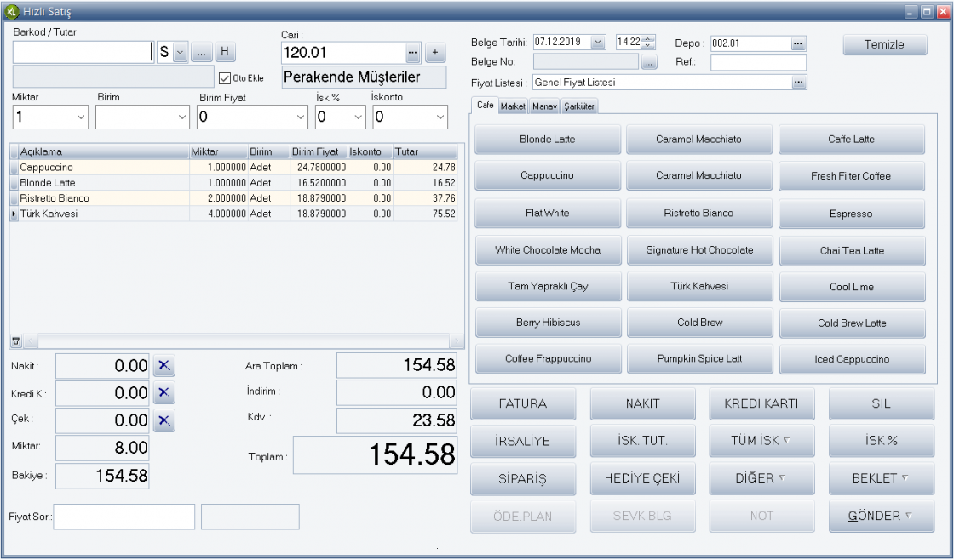Click the KREDİ KARTI payment button
Image resolution: width=954 pixels, height=560 pixels.
pyautogui.click(x=761, y=403)
